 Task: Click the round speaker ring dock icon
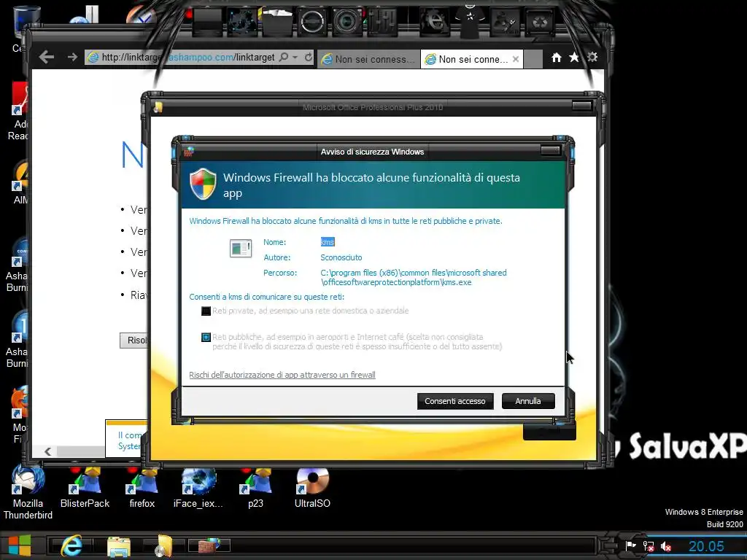[x=312, y=22]
